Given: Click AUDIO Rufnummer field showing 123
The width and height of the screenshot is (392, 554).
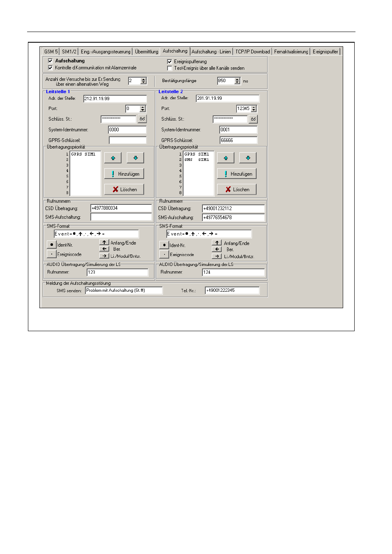Looking at the screenshot, I should click(x=117, y=272).
